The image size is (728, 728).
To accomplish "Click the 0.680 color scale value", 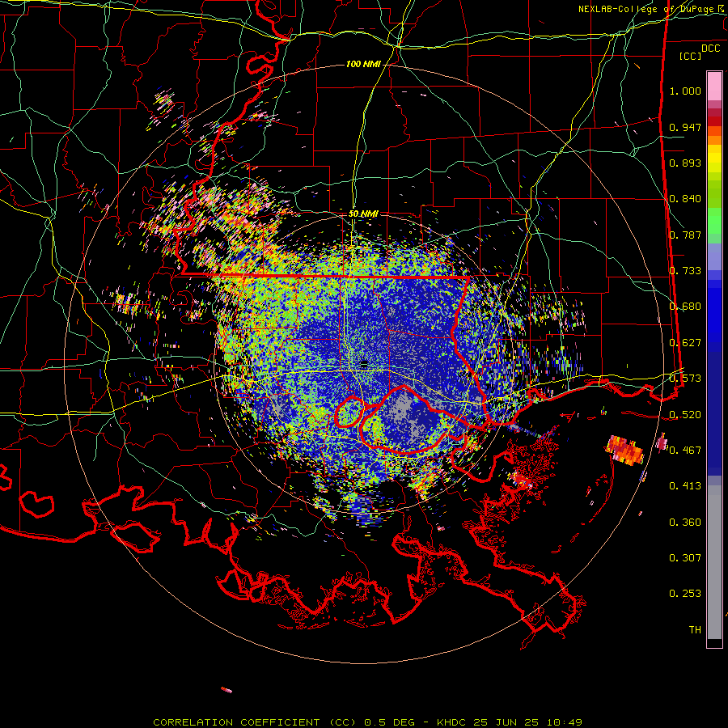I will click(x=685, y=307).
